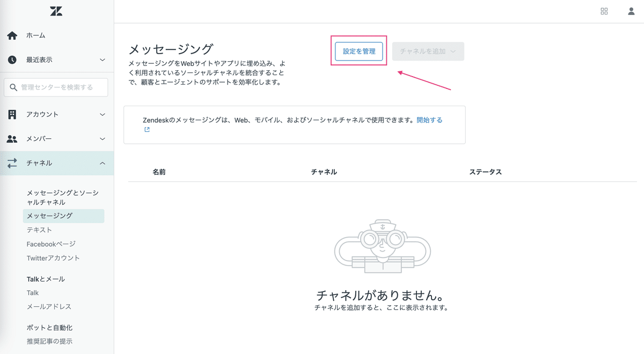The image size is (644, 354).
Task: Click the 開始する link
Action: pyautogui.click(x=430, y=120)
